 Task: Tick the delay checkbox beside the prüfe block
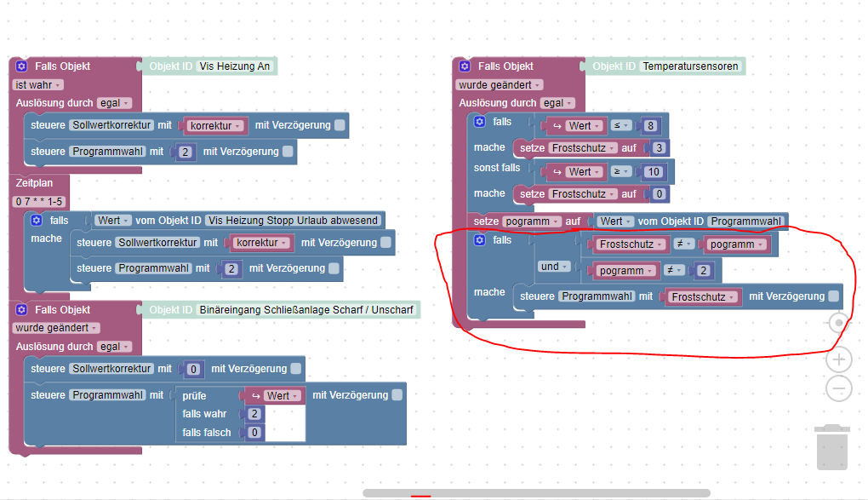click(397, 394)
